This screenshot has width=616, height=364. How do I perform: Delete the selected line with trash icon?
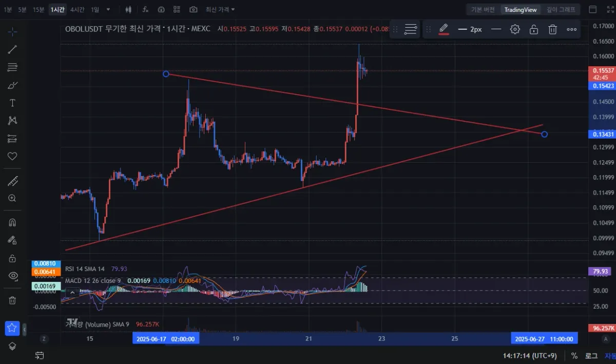click(552, 29)
